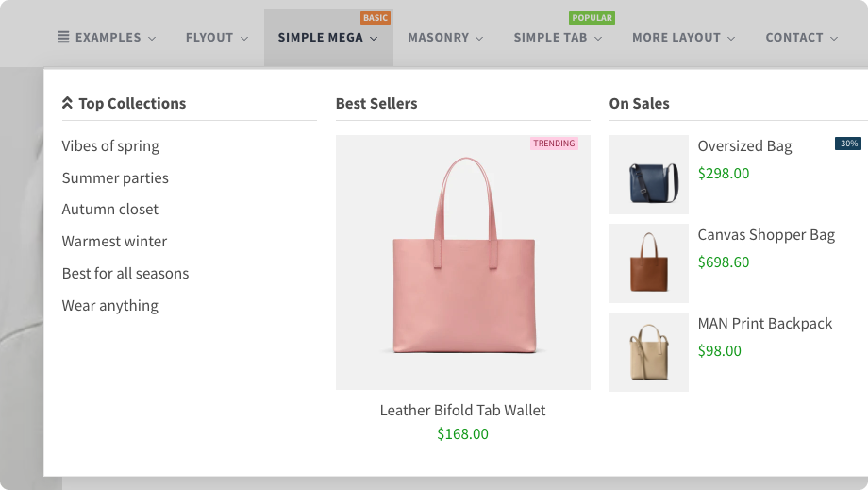
Task: Click the Leather Bifold Tab Wallet title
Action: pyautogui.click(x=462, y=411)
